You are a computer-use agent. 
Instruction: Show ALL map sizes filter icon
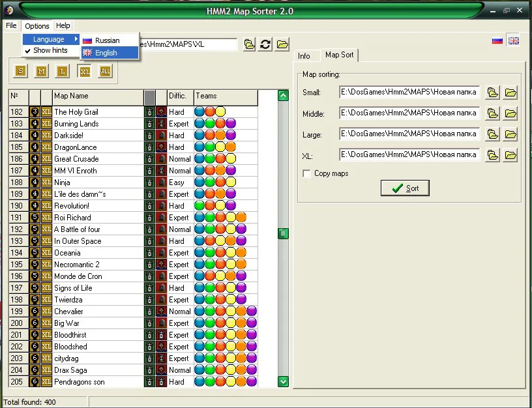tap(105, 71)
